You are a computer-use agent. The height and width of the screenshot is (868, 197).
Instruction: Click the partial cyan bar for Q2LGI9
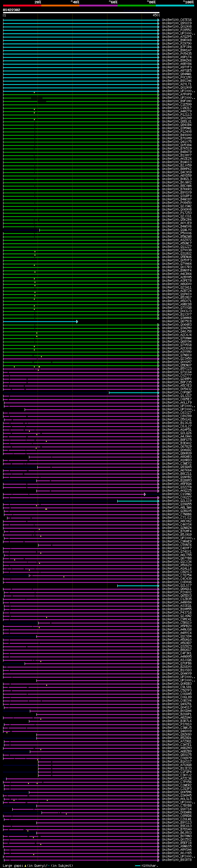138,501
